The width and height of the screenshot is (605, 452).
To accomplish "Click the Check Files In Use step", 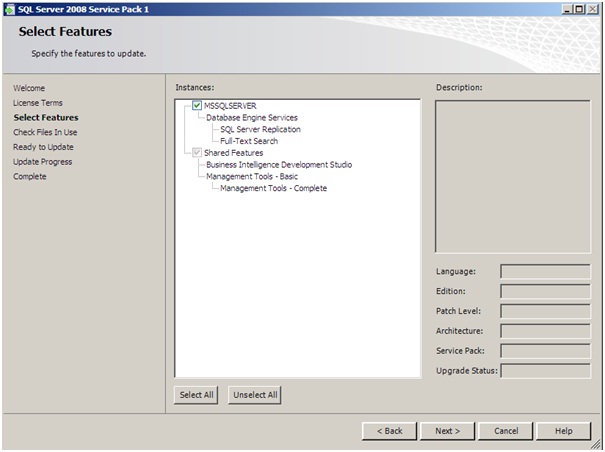I will coord(45,132).
